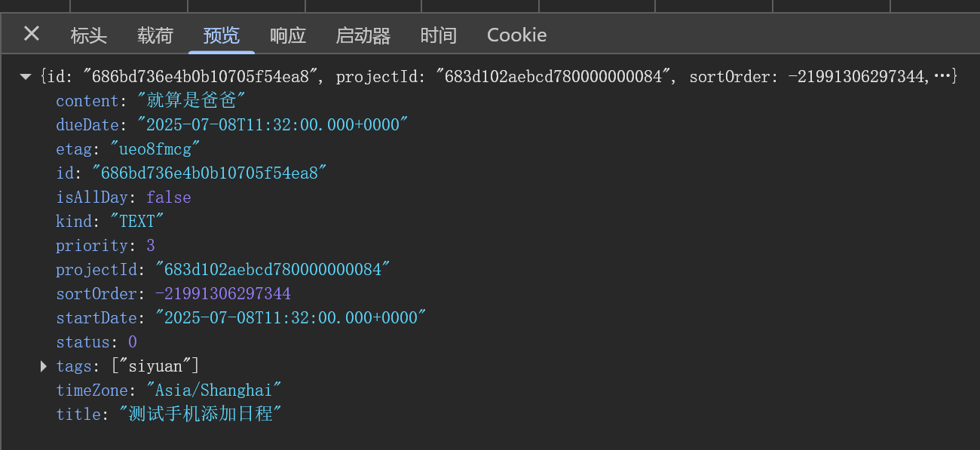Click the kind "TEXT" value

(137, 222)
